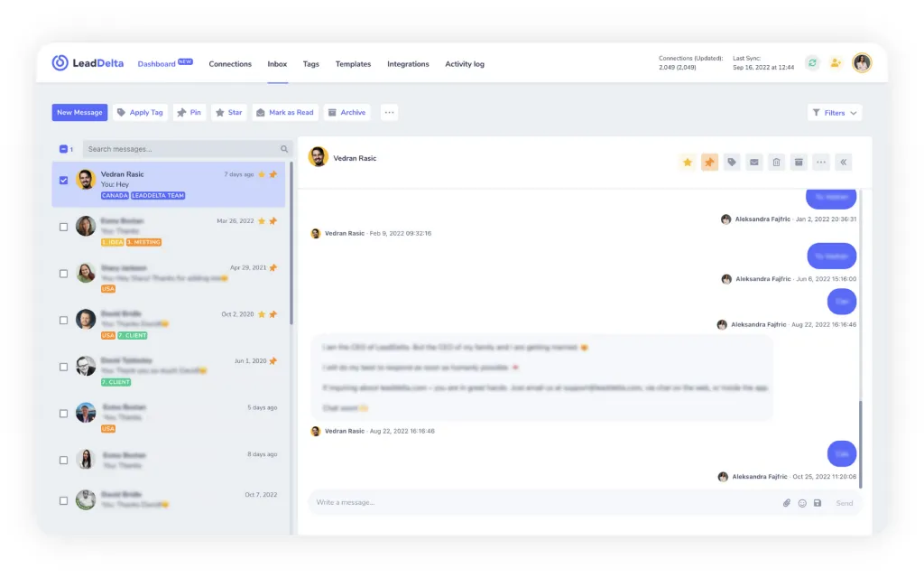The height and width of the screenshot is (578, 924).
Task: Go to the Connections tab
Action: 230,64
